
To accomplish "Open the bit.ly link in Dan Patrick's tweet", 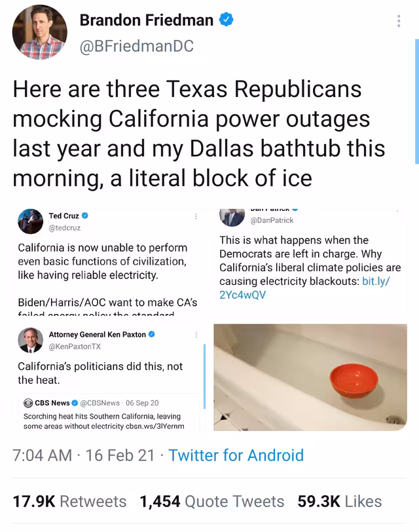I will point(309,288).
